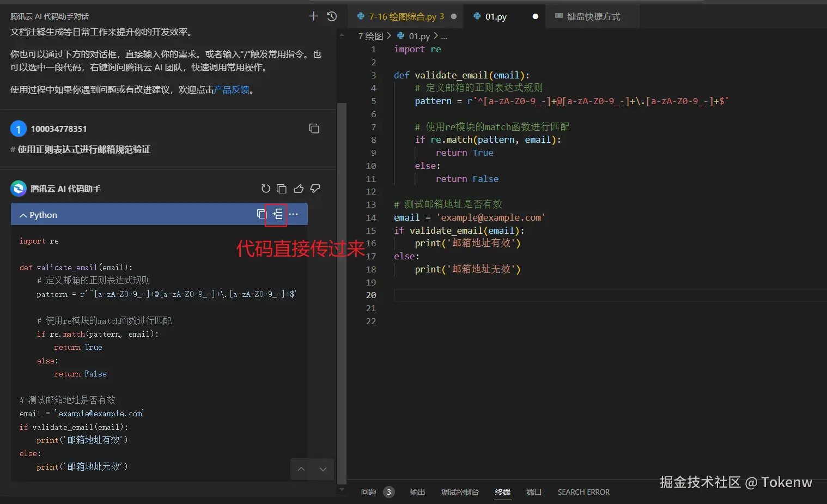827x504 pixels.
Task: Open the 产品反馈 feedback link
Action: point(232,89)
